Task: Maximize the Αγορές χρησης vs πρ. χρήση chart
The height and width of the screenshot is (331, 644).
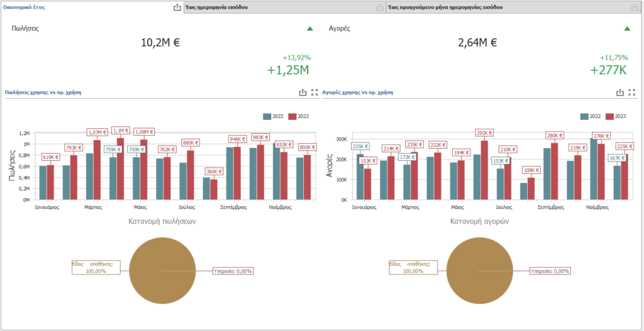Action: click(632, 93)
